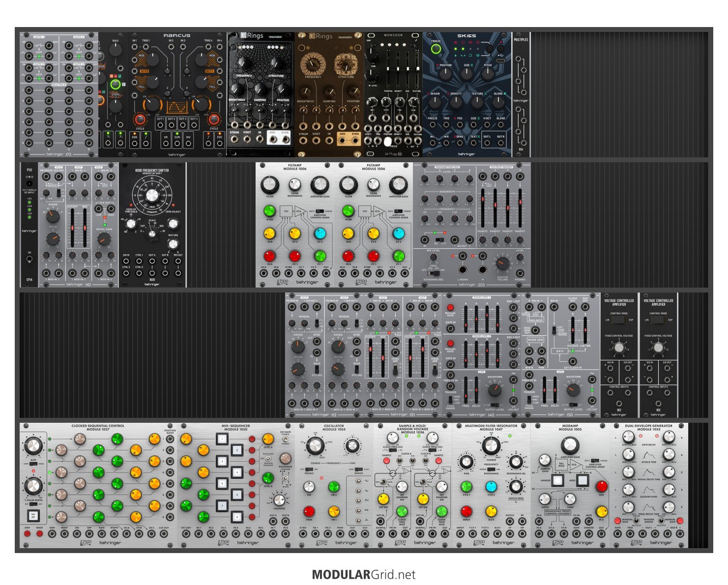Click the INITIAL GAIN knob on module 110

pyautogui.click(x=104, y=239)
